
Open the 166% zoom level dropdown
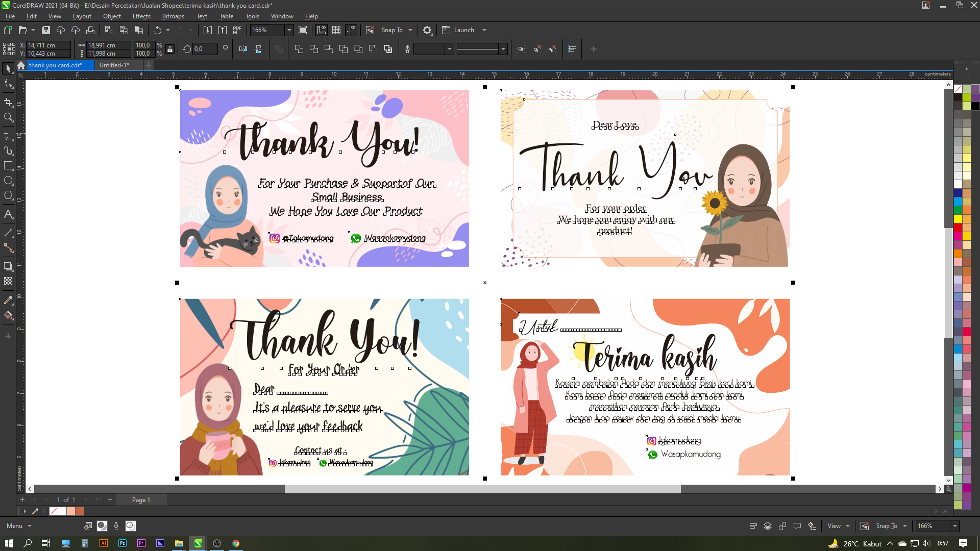[x=289, y=30]
